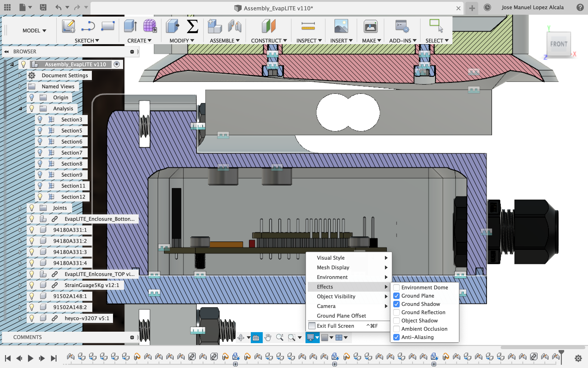The height and width of the screenshot is (368, 588).
Task: Click the Insert Decal image icon
Action: point(341,26)
